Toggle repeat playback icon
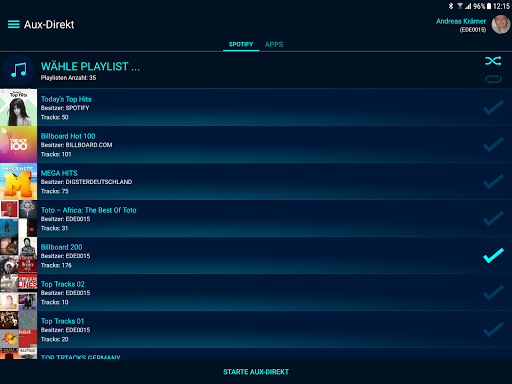Screen dimensions: 512x384 (493, 79)
